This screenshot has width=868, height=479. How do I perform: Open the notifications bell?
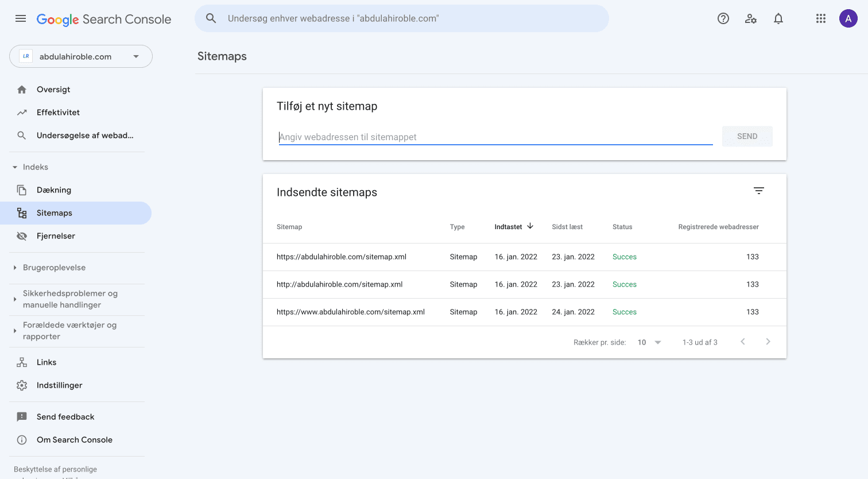(778, 18)
